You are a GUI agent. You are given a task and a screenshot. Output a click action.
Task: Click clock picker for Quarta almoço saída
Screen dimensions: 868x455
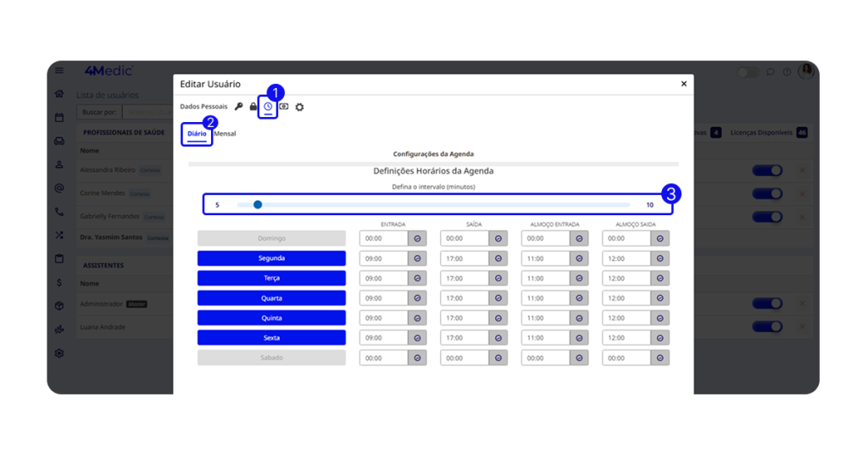pos(660,298)
